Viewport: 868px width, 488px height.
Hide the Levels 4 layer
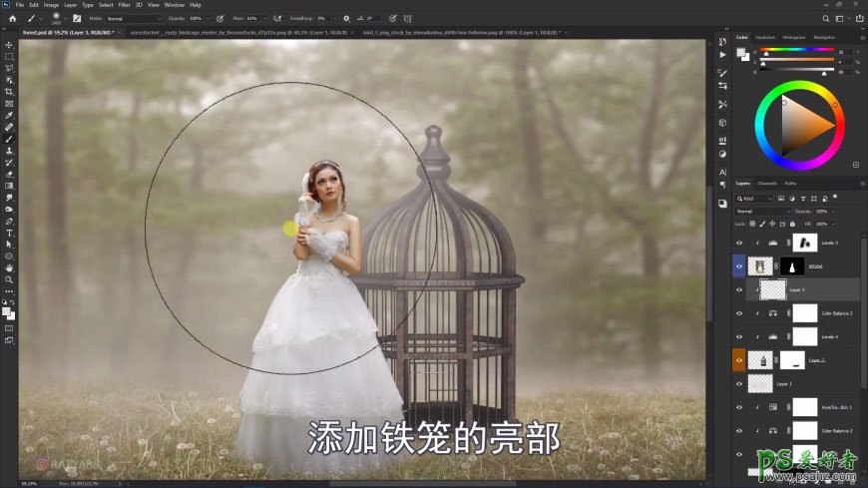(739, 336)
